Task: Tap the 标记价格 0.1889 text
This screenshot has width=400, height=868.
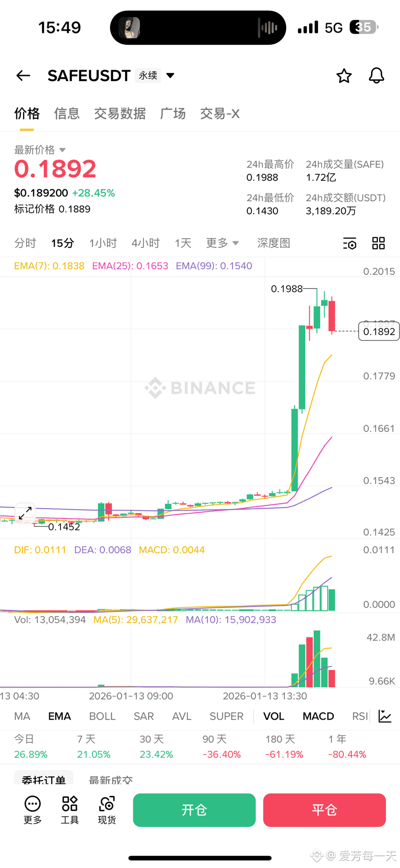Action: tap(52, 209)
